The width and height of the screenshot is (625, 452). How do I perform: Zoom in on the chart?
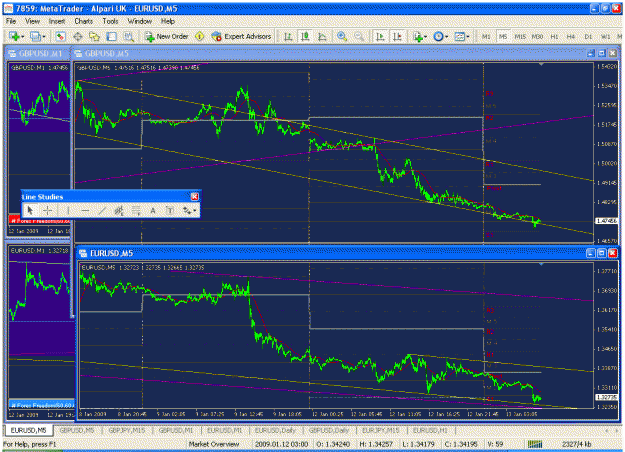342,37
